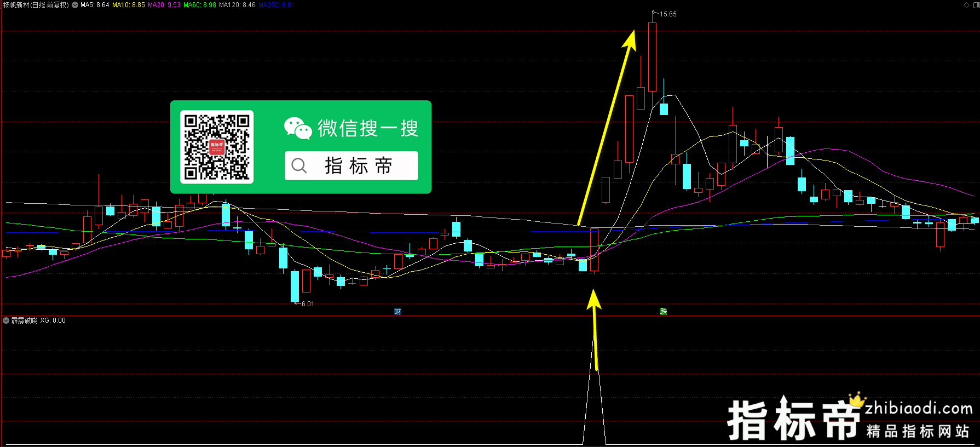This screenshot has height=447, width=980.
Task: Click the 6.01 low price label
Action: 308,304
